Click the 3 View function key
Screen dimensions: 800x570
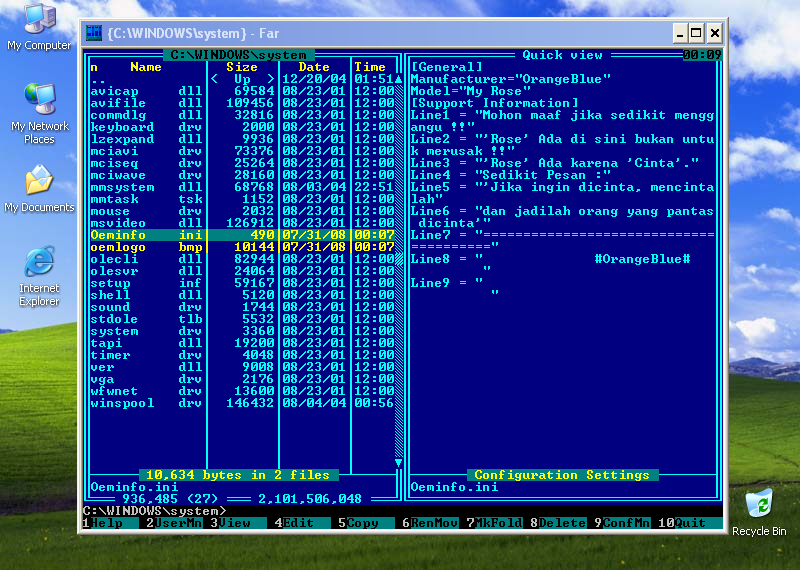click(238, 523)
